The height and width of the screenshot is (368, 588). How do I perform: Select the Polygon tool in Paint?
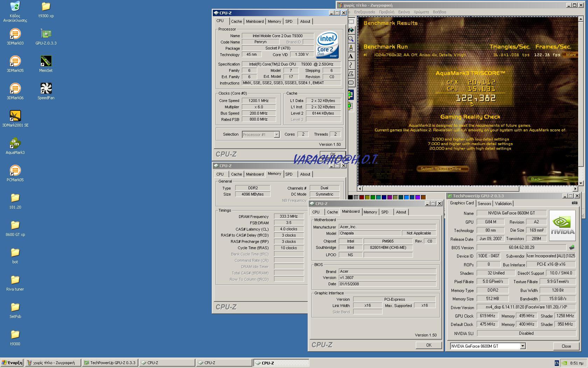pos(351,74)
